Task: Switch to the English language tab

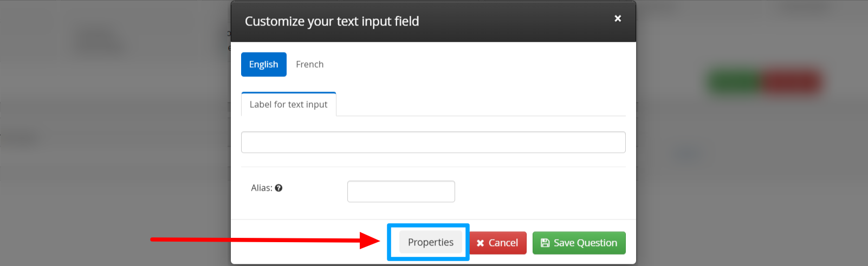Action: (263, 64)
